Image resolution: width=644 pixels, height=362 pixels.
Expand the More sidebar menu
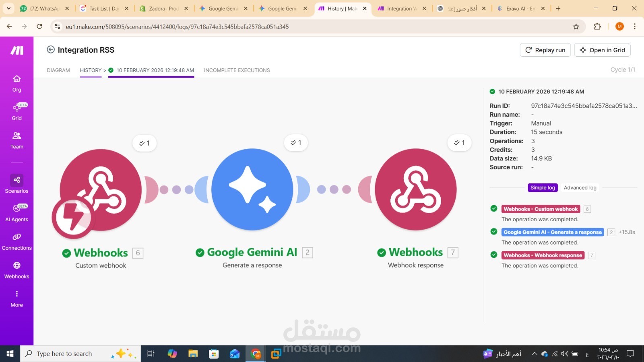coord(17,299)
